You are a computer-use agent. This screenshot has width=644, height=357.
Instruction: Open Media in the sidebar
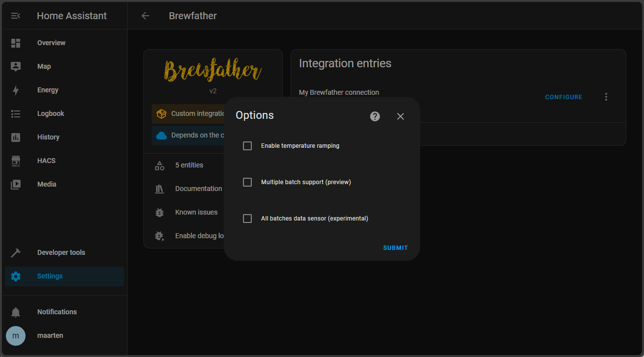64,184
